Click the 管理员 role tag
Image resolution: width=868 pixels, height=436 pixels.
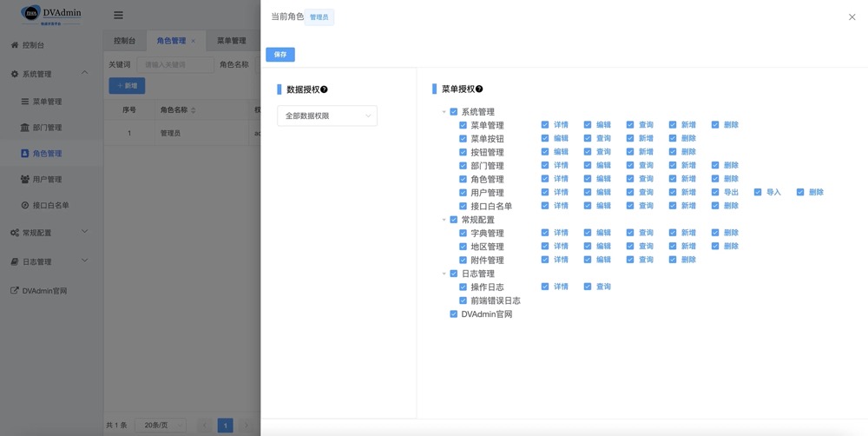point(319,17)
